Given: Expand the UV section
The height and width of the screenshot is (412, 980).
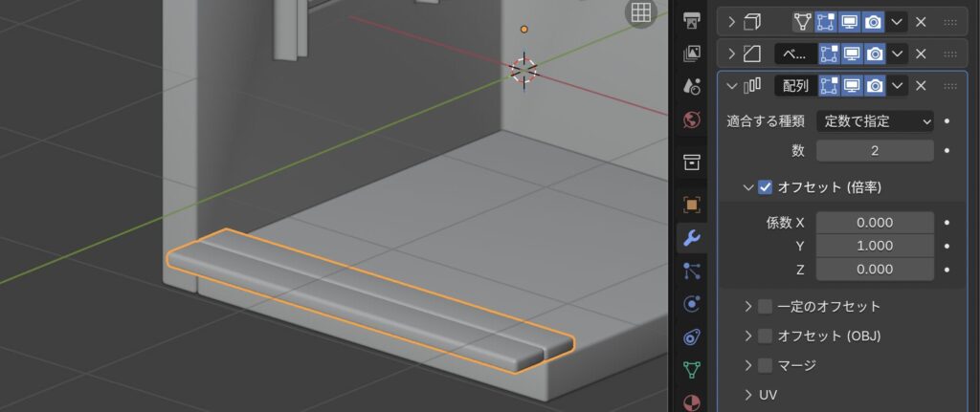Looking at the screenshot, I should [x=748, y=394].
